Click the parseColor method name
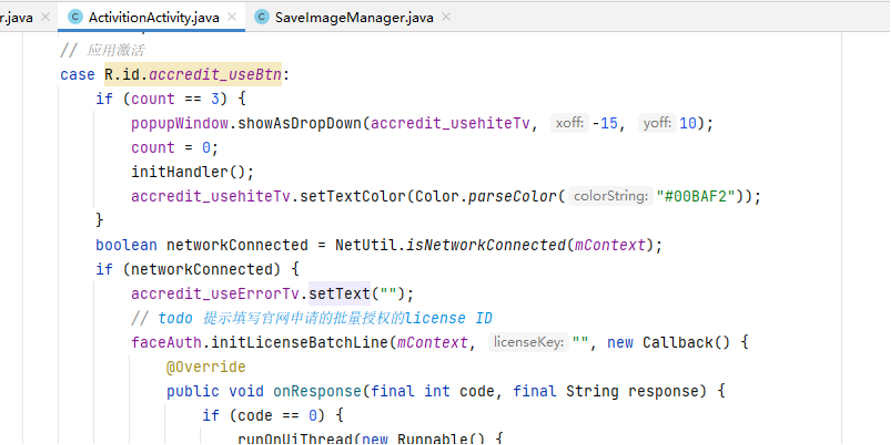 (512, 197)
